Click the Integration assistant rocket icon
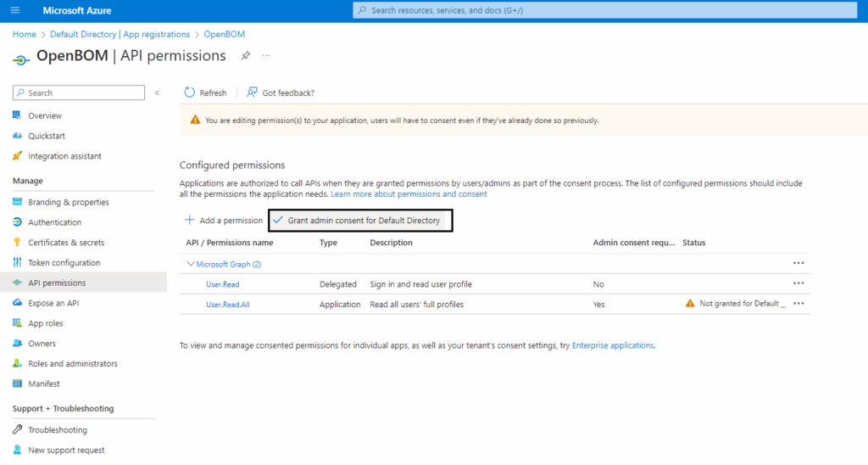The image size is (868, 465). click(x=17, y=156)
